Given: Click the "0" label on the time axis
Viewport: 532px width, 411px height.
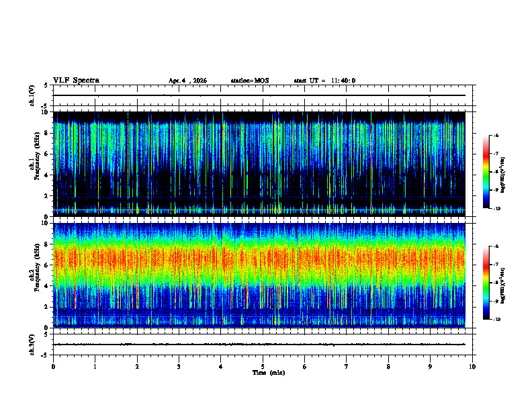Looking at the screenshot, I should point(53,367).
